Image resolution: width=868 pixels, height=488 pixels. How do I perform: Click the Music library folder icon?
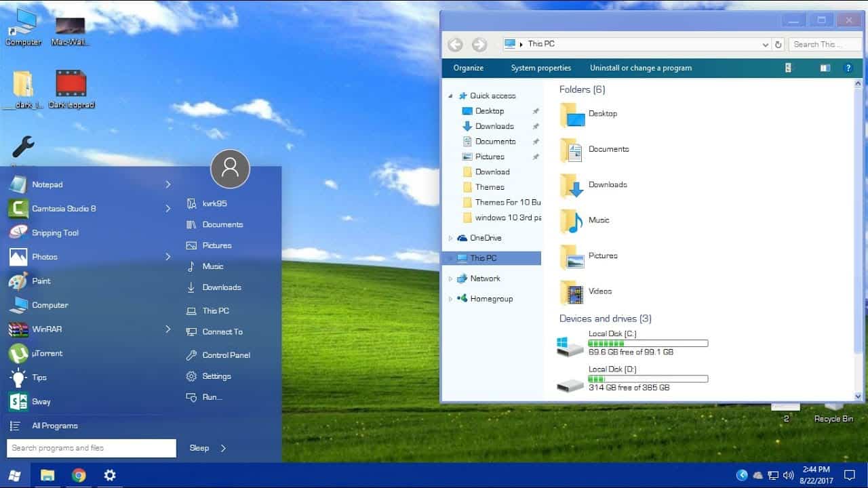click(x=570, y=220)
